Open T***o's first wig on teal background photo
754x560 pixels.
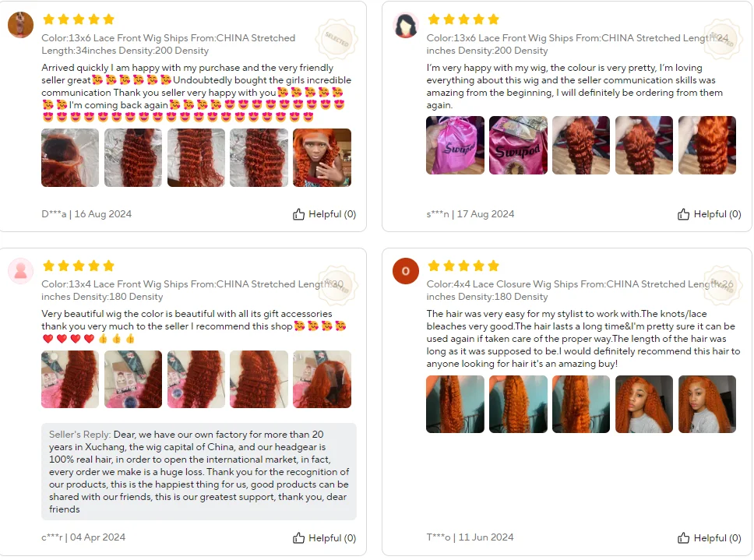point(456,404)
